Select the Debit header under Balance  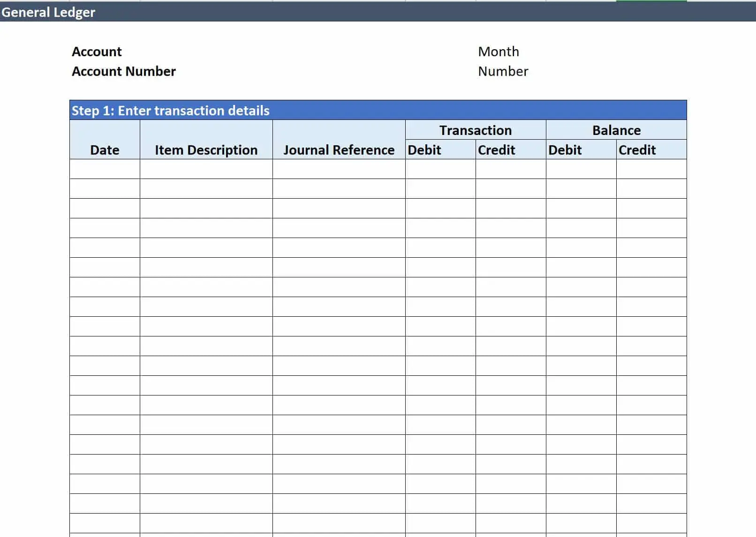click(565, 150)
